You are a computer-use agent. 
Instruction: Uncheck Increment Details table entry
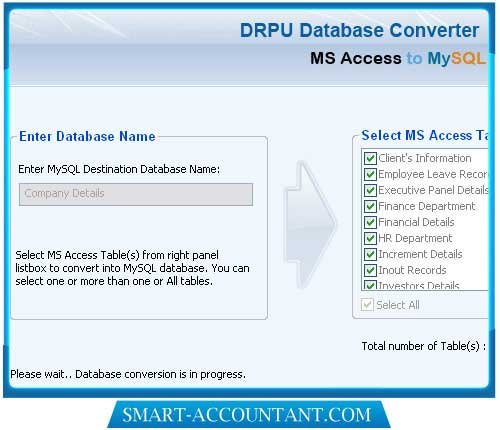click(x=370, y=254)
